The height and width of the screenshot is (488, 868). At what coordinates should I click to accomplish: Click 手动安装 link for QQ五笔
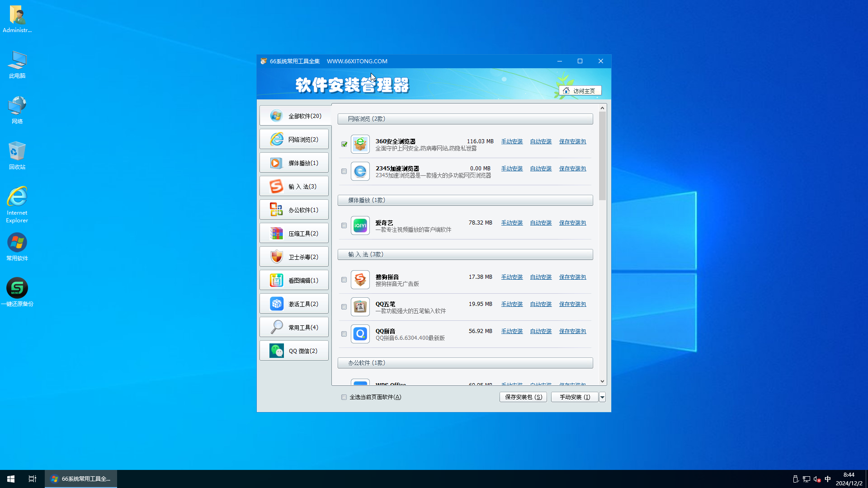click(x=512, y=304)
